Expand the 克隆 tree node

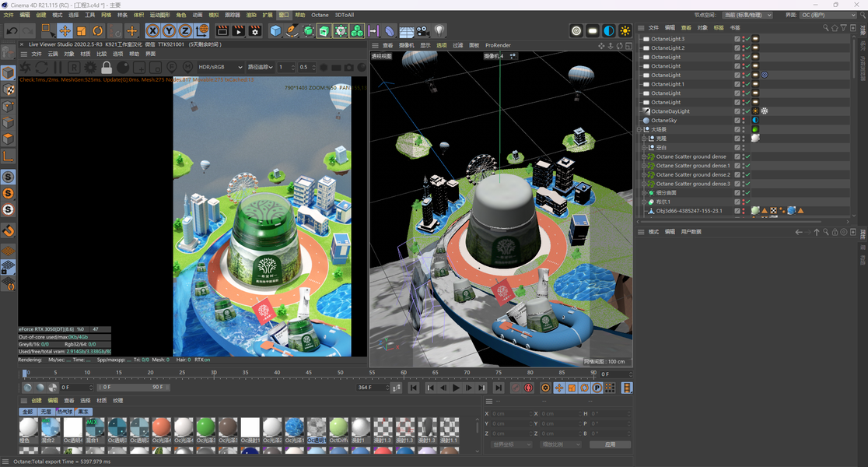coord(644,139)
